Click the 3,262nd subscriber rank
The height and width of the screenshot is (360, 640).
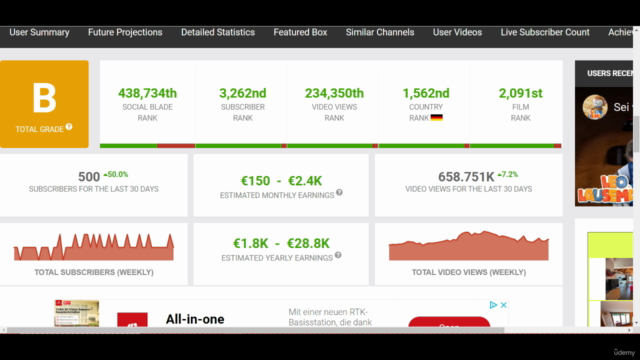pos(242,93)
